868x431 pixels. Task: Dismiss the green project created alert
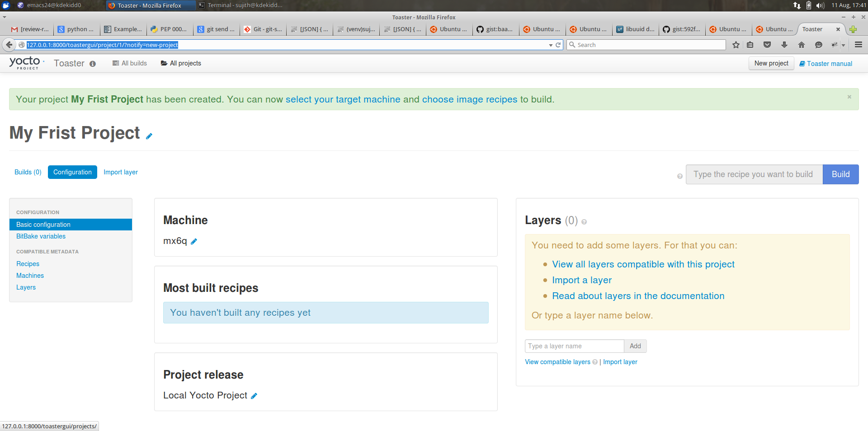pos(849,97)
